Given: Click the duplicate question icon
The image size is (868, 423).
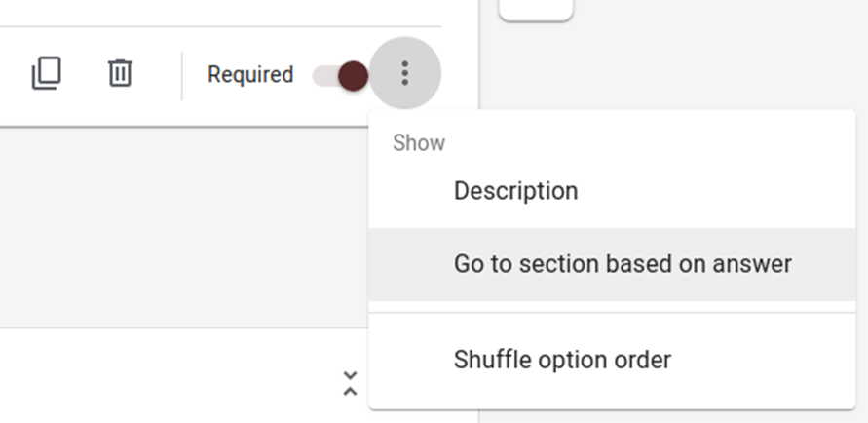Looking at the screenshot, I should pos(46,74).
